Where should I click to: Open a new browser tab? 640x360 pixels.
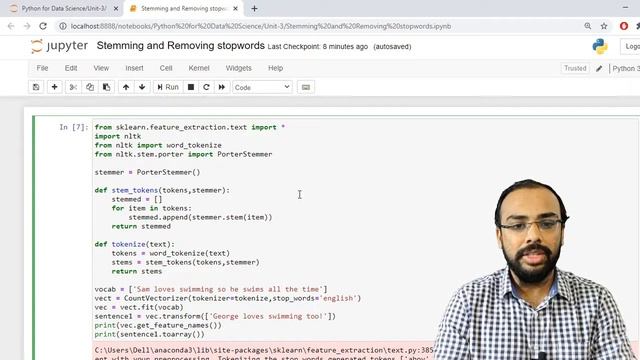click(254, 8)
